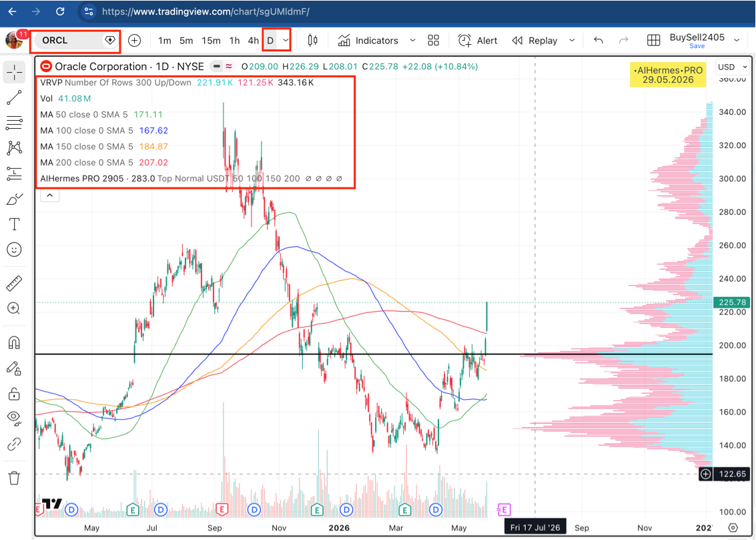The width and height of the screenshot is (756, 540).
Task: Start bar Replay mode
Action: coord(534,41)
